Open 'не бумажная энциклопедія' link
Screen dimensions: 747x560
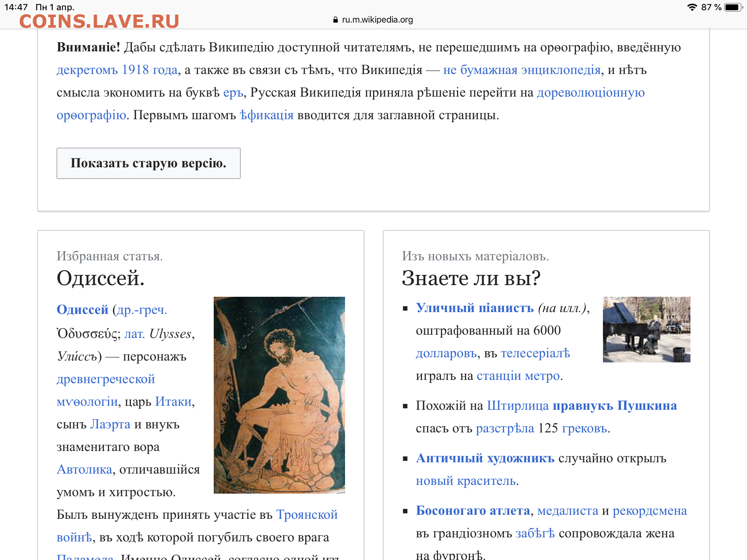click(x=522, y=70)
